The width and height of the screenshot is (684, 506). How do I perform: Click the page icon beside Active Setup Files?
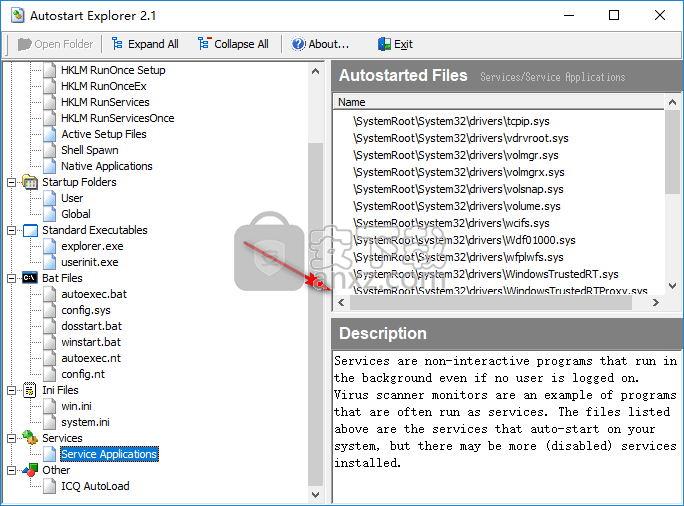[x=50, y=134]
